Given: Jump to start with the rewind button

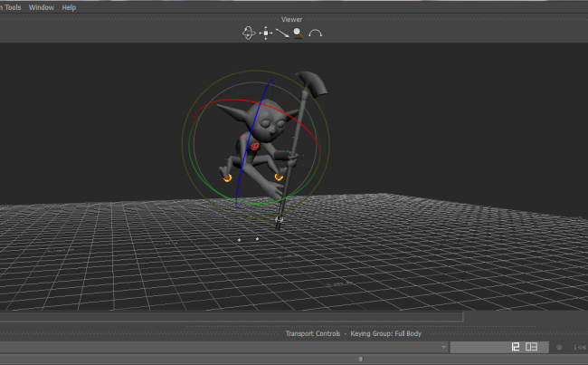Looking at the screenshot, I should (x=579, y=347).
